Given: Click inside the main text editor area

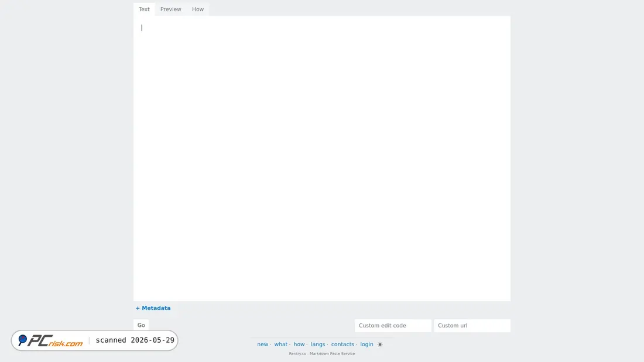Looking at the screenshot, I should point(321,158).
